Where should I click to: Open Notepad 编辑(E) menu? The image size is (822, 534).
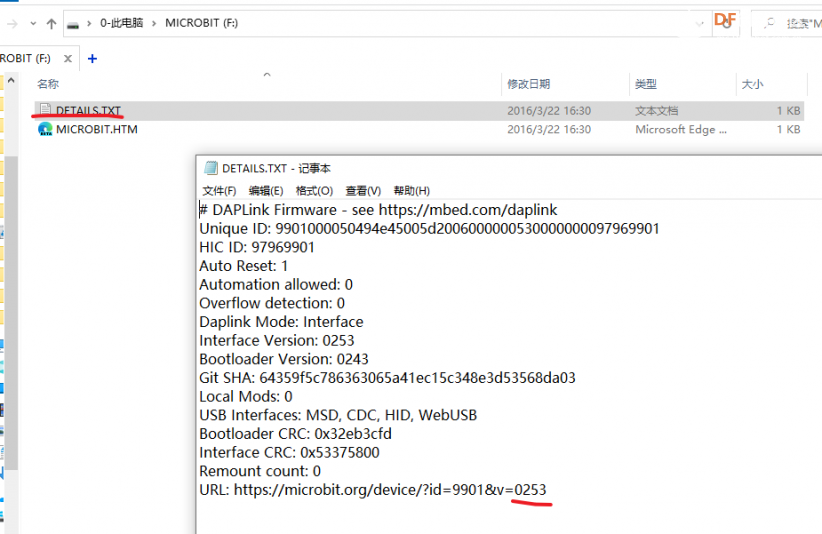(x=266, y=191)
